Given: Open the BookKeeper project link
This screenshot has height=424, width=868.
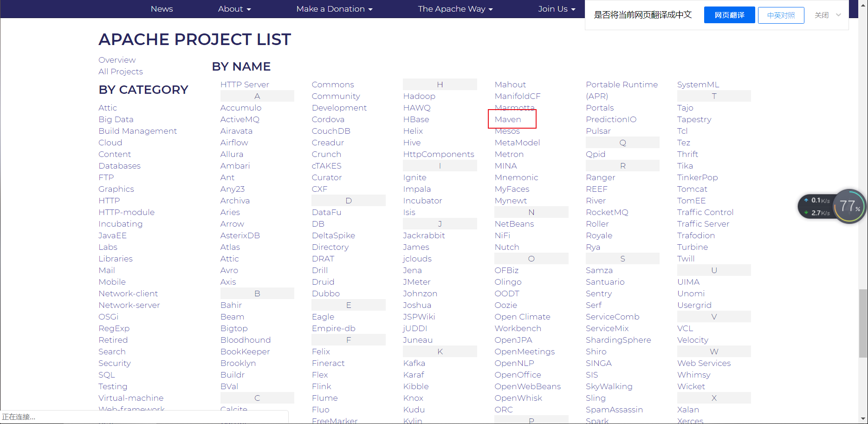Looking at the screenshot, I should point(245,352).
